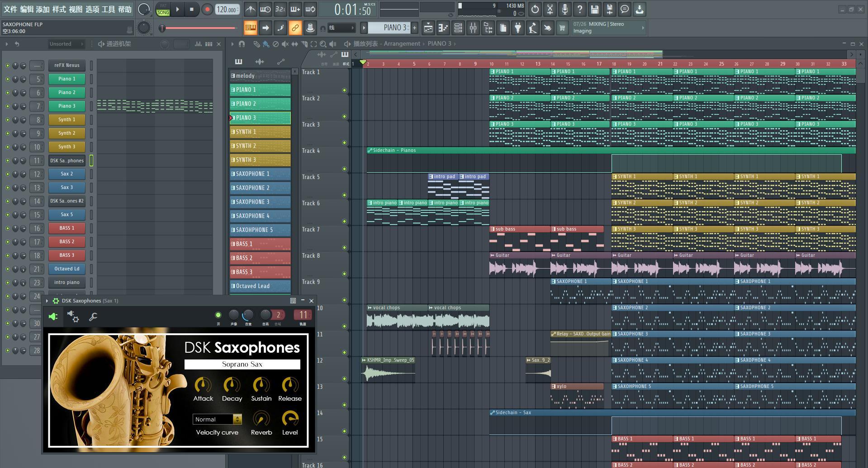This screenshot has height=468, width=868.
Task: Toggle overdub blend recording icon
Action: [x=295, y=9]
